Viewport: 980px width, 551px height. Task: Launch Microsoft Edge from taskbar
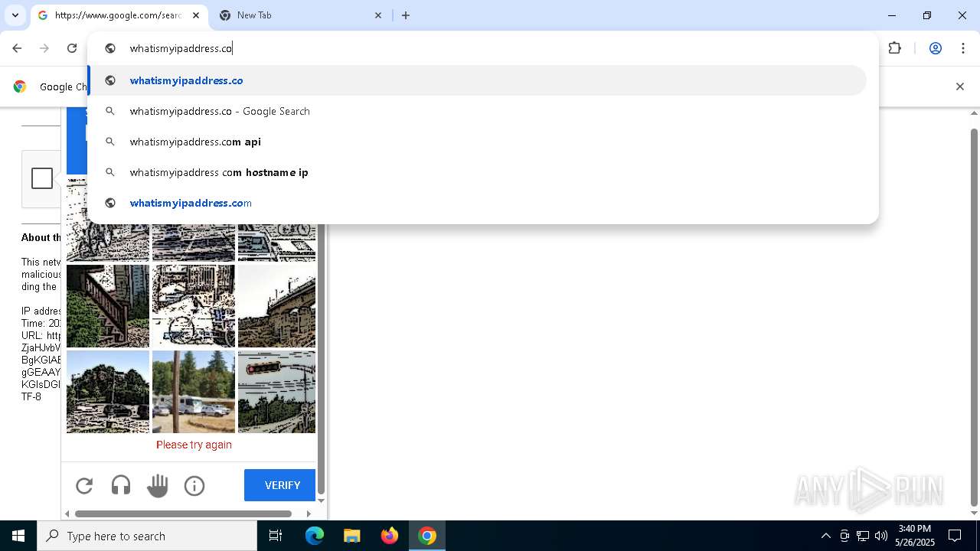pos(315,536)
